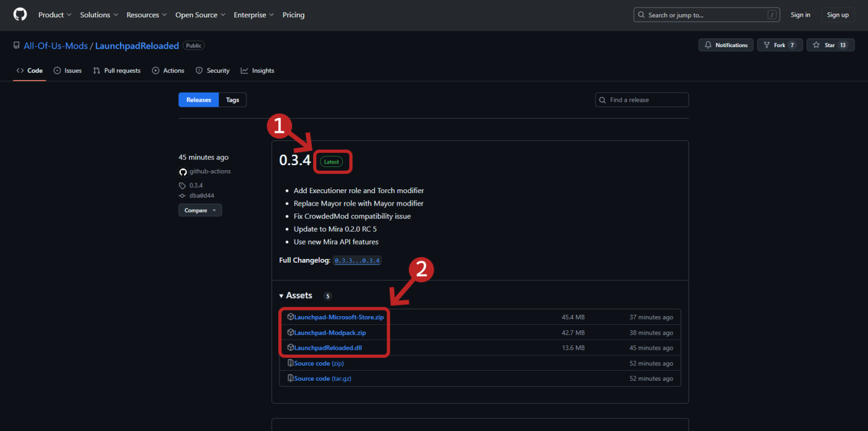Click the Find a release search field
The image size is (868, 431).
641,99
